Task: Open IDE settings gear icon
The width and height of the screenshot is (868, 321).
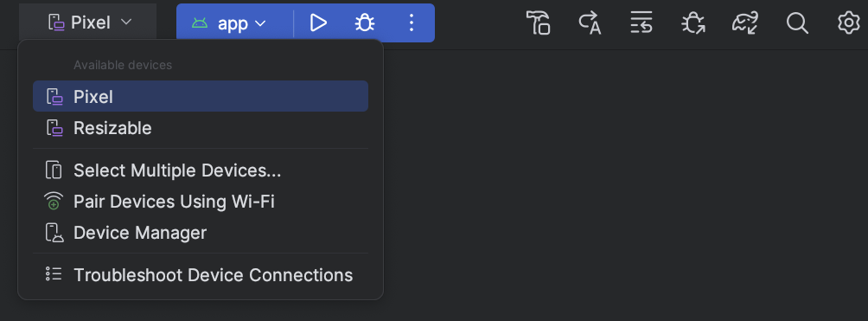Action: point(849,22)
